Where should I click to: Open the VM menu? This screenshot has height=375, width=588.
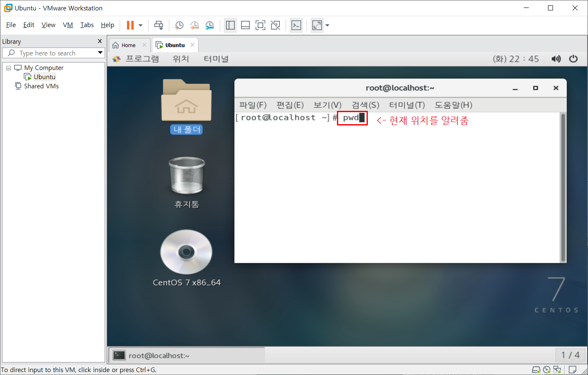click(68, 25)
